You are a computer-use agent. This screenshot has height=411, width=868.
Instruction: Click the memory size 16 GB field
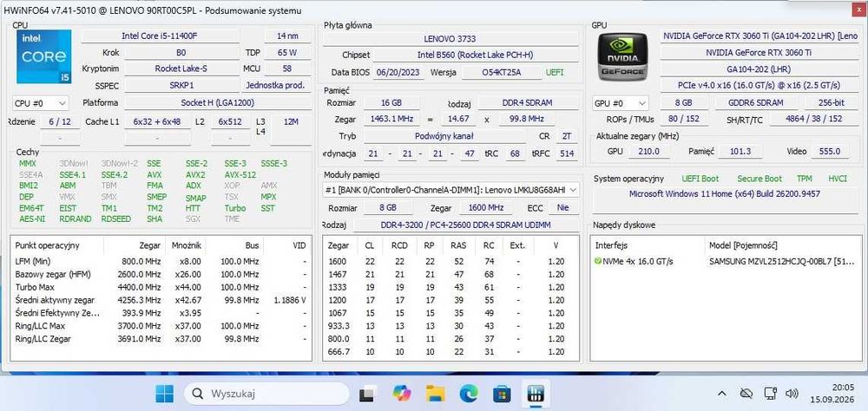[391, 103]
